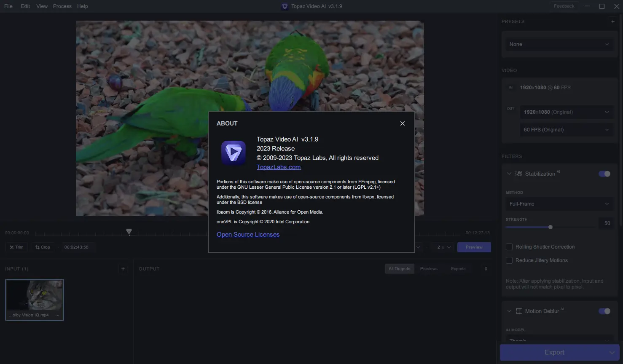The image size is (623, 364).
Task: Switch to the All Outputs tab
Action: (x=400, y=269)
